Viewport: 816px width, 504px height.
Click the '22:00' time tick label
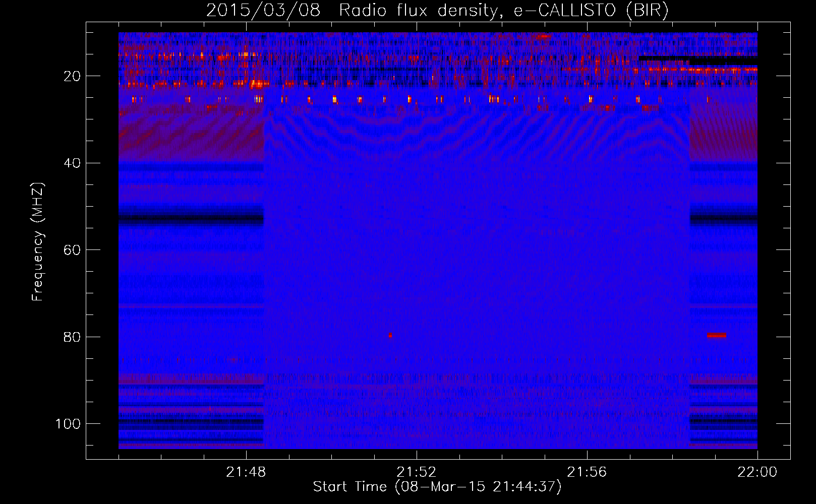(757, 472)
